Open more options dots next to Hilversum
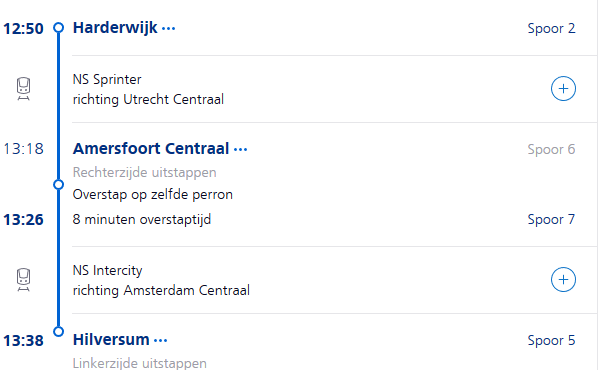This screenshot has width=598, height=370. 160,340
